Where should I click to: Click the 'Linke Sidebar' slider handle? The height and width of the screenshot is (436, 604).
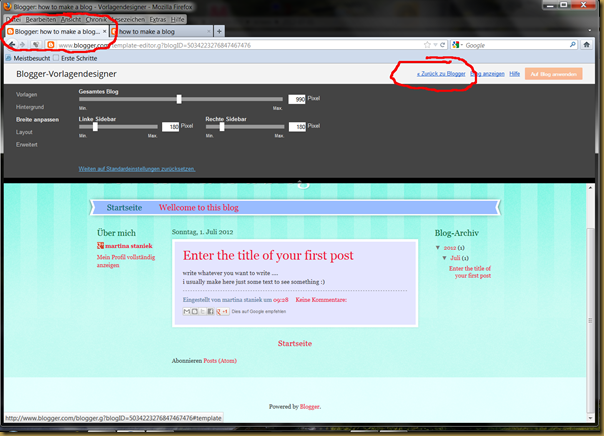coord(95,126)
